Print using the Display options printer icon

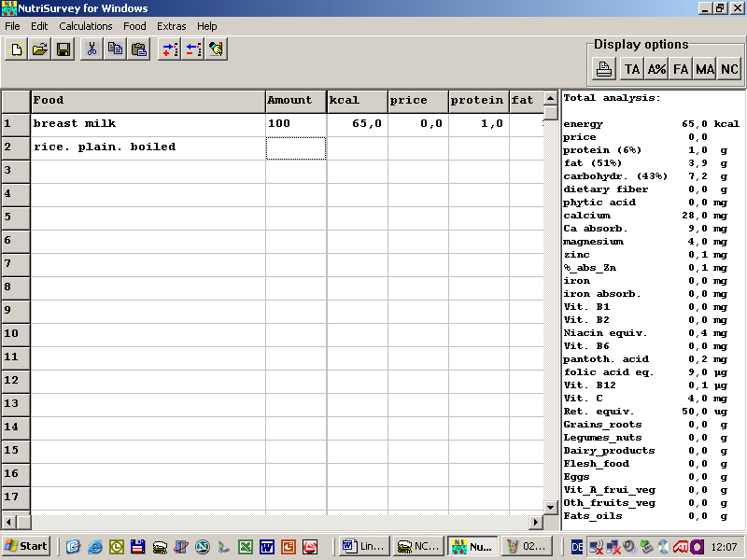[x=605, y=69]
